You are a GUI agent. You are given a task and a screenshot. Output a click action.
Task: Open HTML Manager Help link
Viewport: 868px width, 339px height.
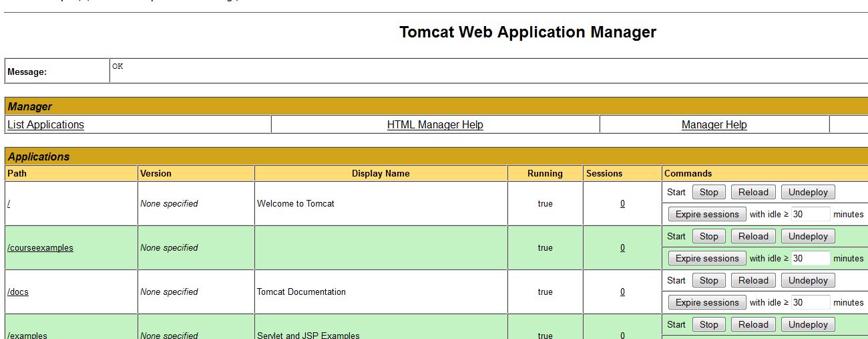(x=435, y=124)
